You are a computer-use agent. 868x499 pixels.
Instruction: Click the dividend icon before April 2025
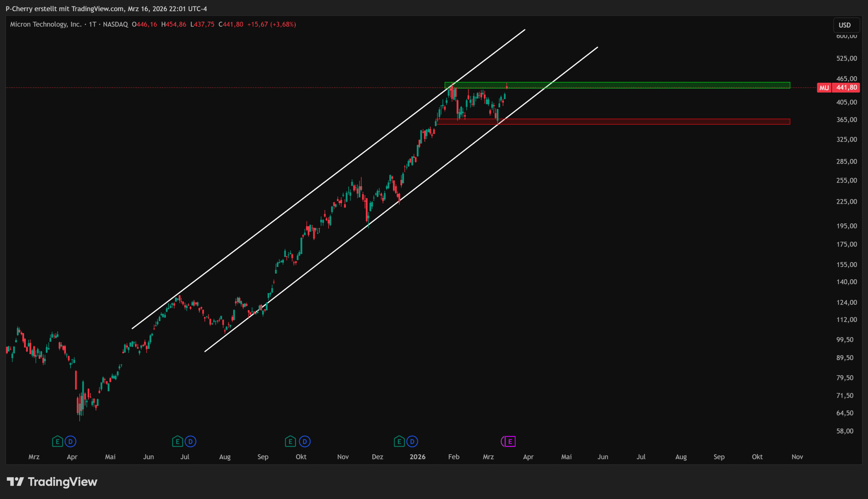(x=71, y=441)
